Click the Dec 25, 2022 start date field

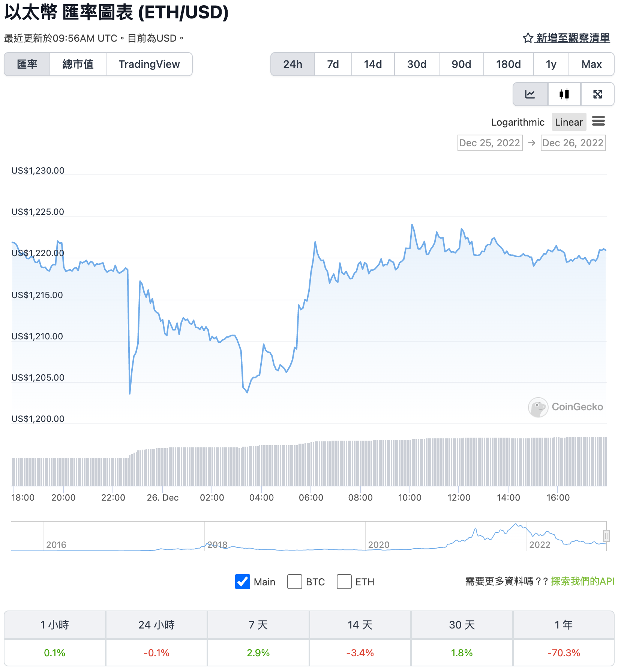[490, 142]
